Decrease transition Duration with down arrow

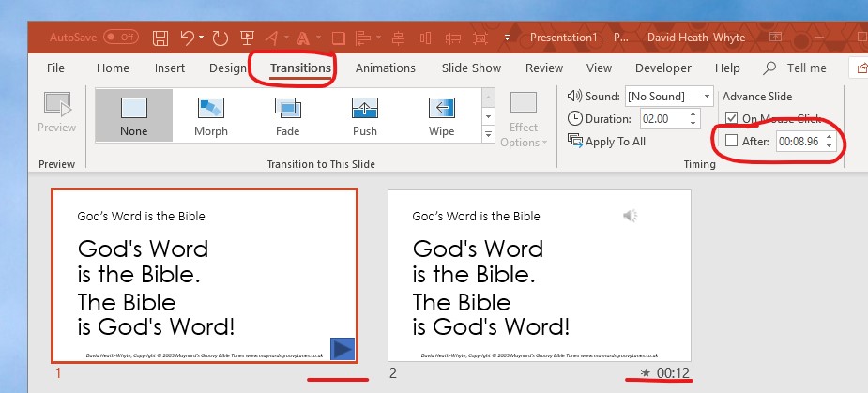pyautogui.click(x=693, y=123)
